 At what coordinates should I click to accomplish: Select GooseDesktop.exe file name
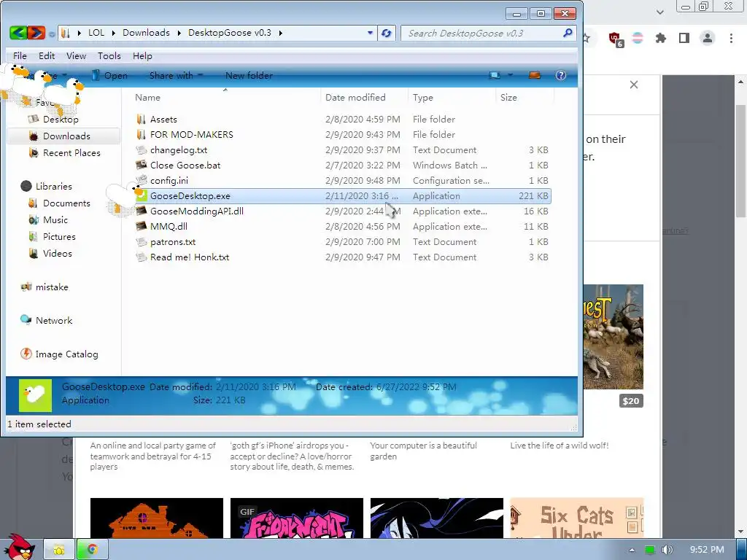[x=190, y=195]
